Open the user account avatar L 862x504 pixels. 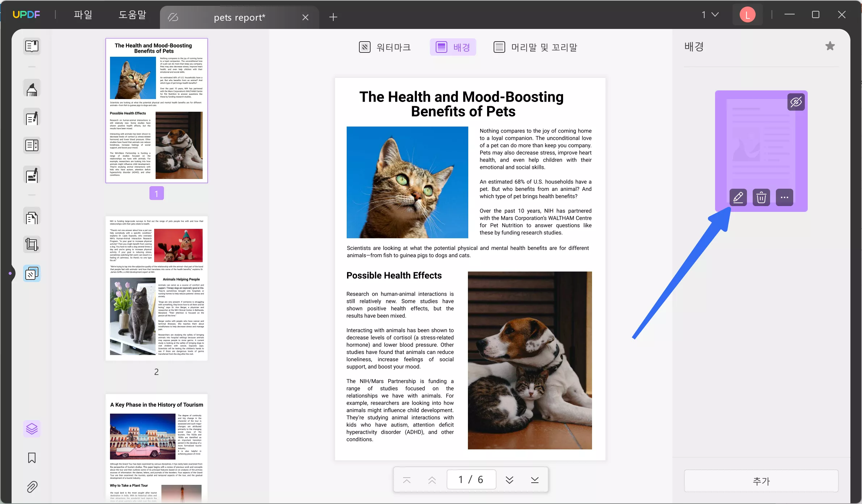click(748, 15)
